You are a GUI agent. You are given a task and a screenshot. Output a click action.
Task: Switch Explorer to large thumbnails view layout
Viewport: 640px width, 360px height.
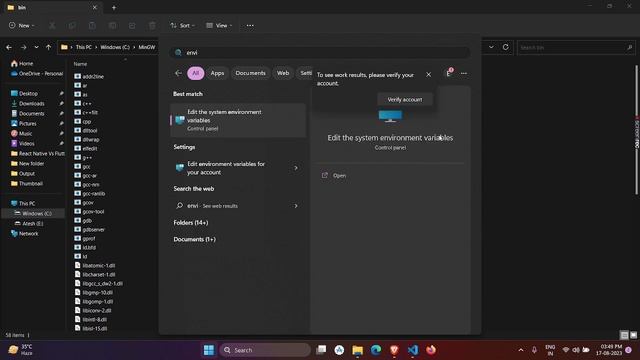633,335
